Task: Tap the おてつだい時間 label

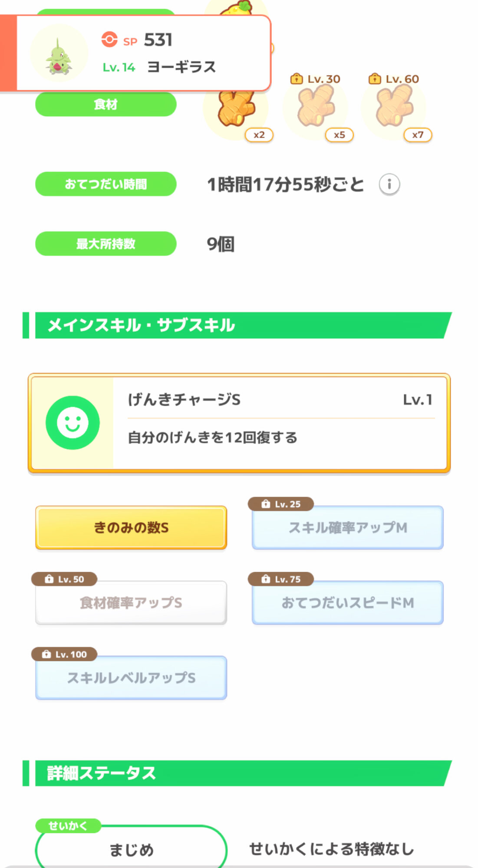Action: click(105, 184)
